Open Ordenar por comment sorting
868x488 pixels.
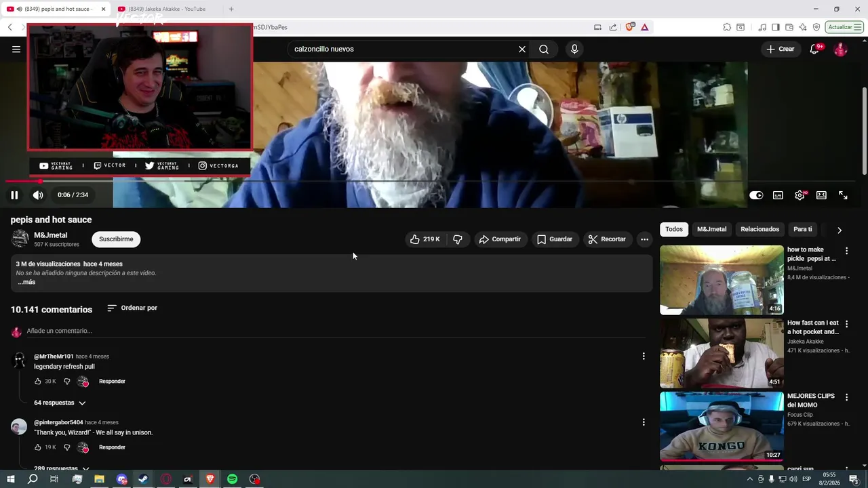click(132, 308)
